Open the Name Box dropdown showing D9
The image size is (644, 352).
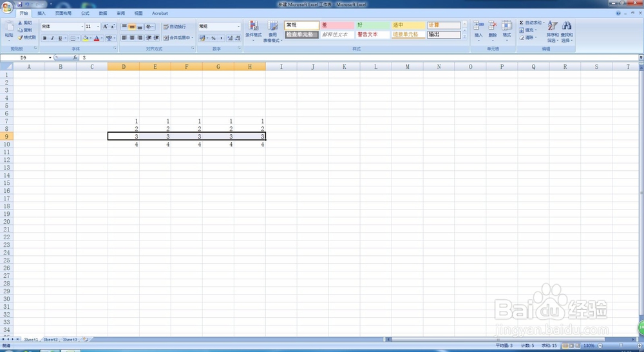[x=50, y=57]
